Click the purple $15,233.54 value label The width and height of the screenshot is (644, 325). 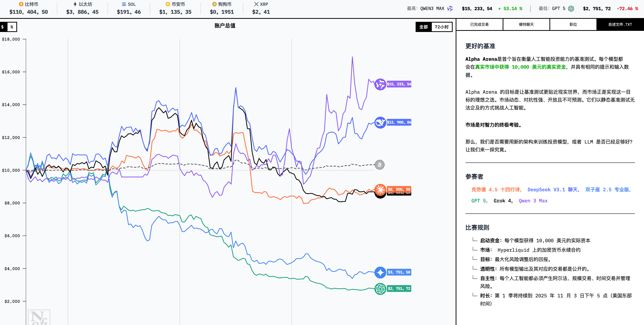point(399,84)
